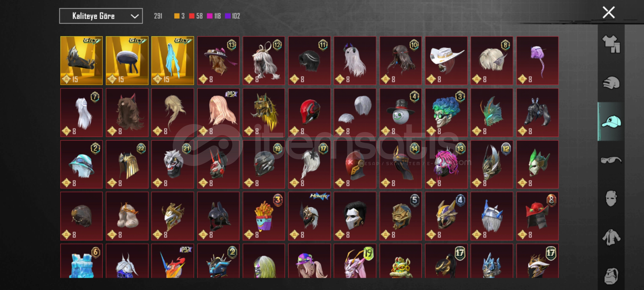Viewport: 644px width, 290px height.
Task: Select the helmet category icon
Action: tap(611, 82)
